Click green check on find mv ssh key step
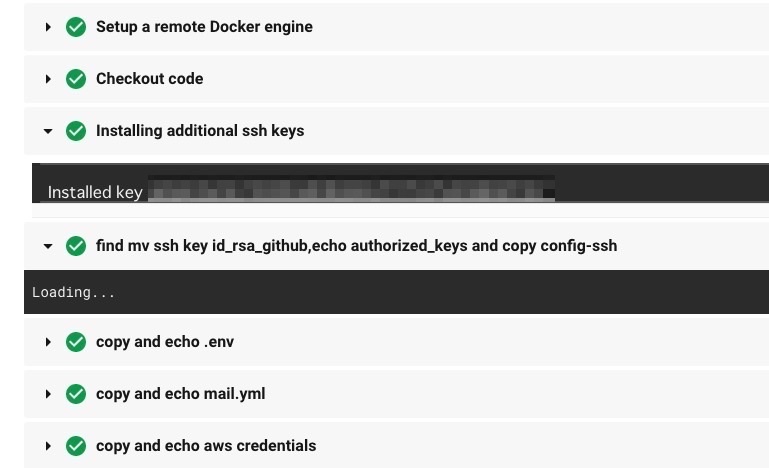 click(76, 246)
